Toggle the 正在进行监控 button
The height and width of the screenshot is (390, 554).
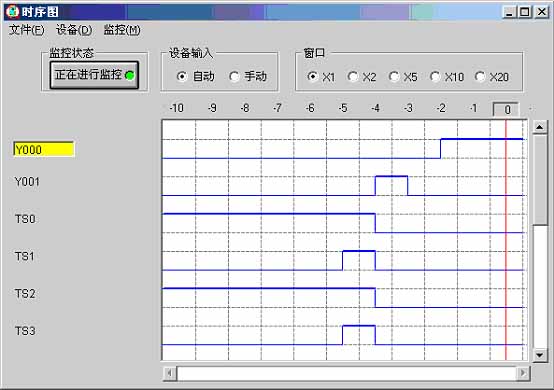click(94, 75)
